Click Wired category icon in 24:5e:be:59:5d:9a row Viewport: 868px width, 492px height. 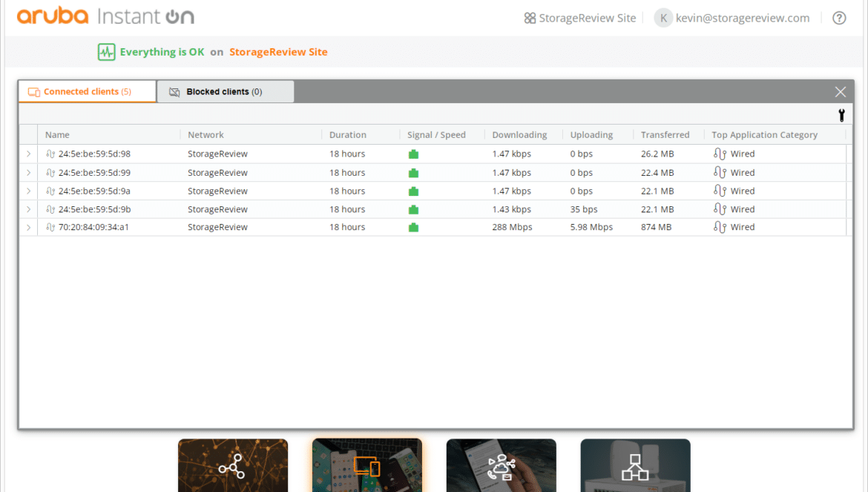pos(720,191)
